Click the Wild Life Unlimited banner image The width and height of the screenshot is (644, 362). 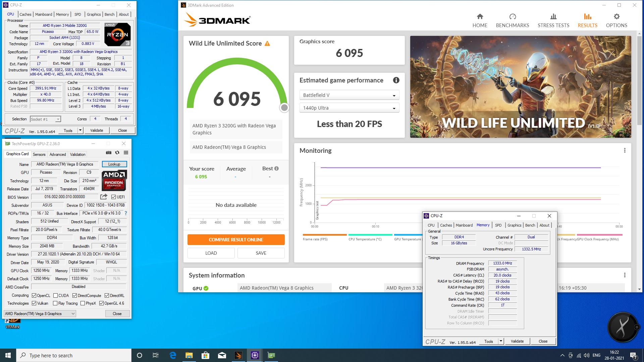click(521, 87)
